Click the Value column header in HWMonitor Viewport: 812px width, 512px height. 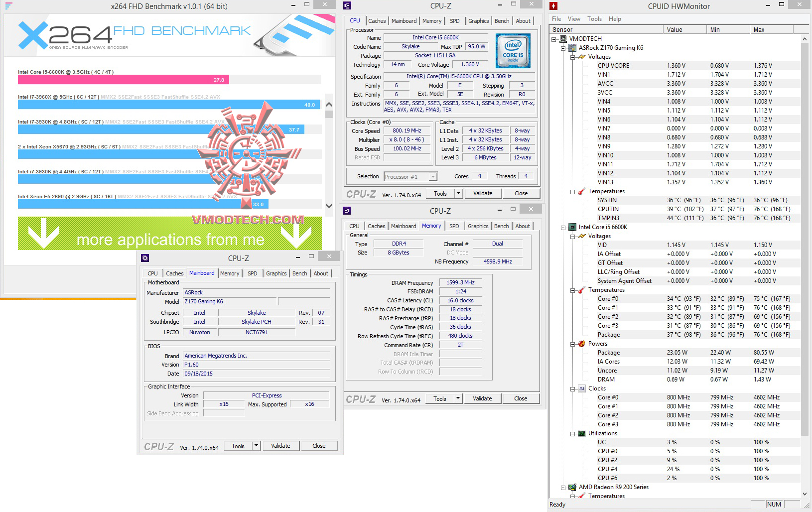(x=685, y=30)
